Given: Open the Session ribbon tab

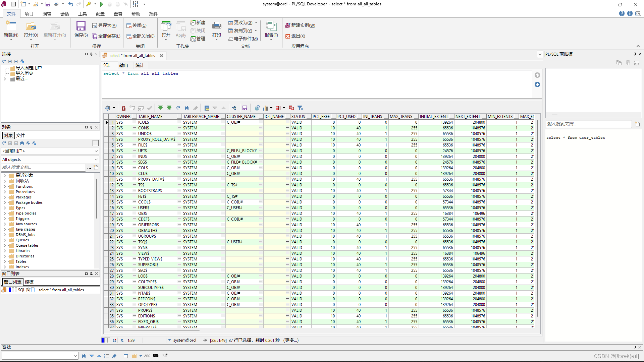Looking at the screenshot, I should (65, 14).
